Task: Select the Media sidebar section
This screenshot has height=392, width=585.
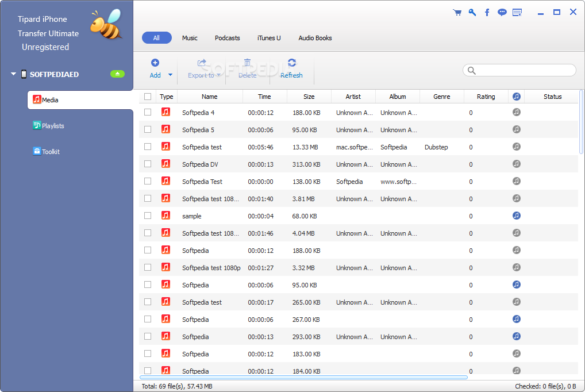Action: (x=80, y=100)
